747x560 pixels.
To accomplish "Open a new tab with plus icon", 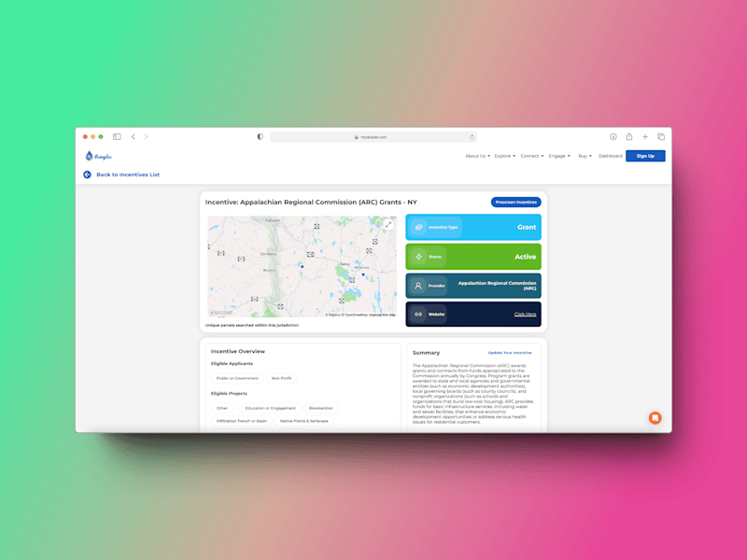I will pos(645,136).
